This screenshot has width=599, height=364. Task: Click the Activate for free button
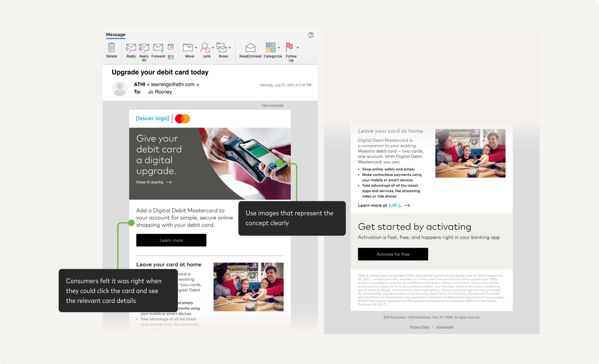tap(393, 254)
